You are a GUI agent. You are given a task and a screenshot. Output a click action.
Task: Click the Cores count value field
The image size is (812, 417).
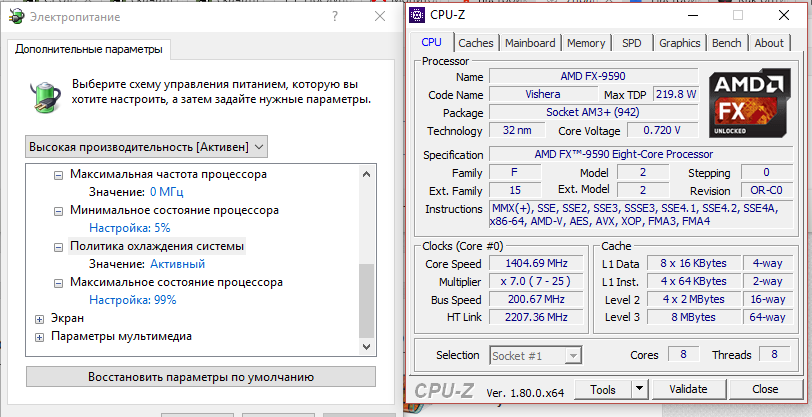click(x=683, y=354)
